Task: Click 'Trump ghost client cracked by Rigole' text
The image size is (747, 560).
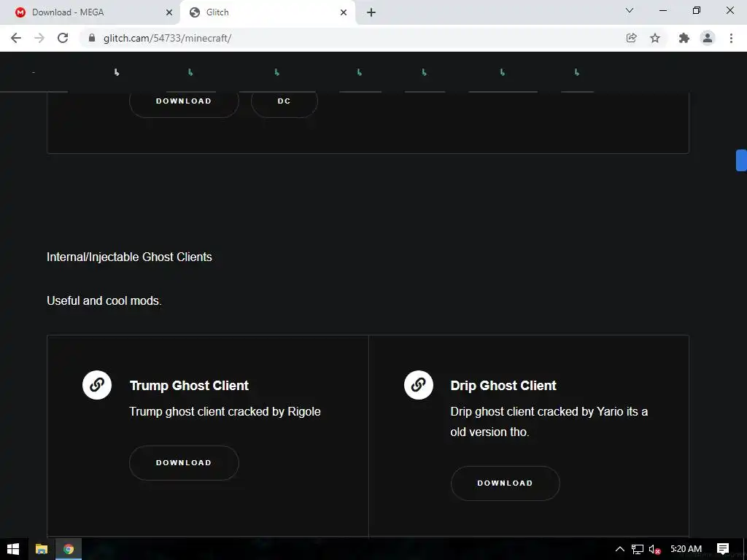Action: pos(225,411)
